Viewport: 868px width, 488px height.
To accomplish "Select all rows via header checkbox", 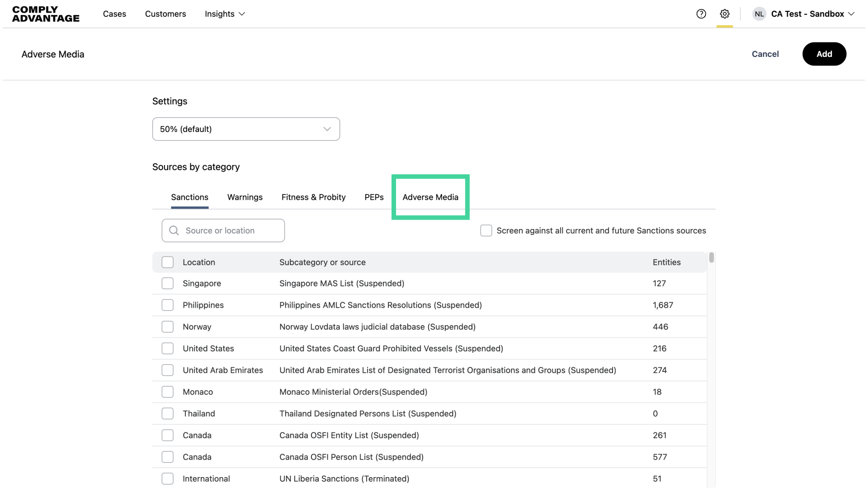I will coord(168,262).
